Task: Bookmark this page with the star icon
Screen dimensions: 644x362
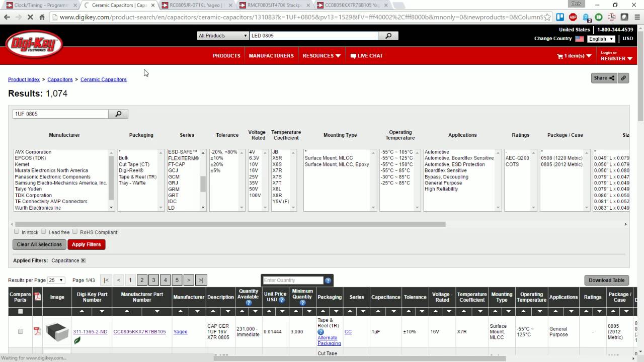Action: point(547,17)
